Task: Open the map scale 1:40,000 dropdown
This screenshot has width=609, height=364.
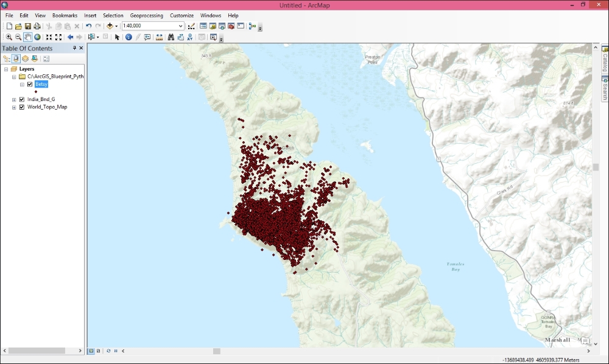Action: tap(181, 26)
